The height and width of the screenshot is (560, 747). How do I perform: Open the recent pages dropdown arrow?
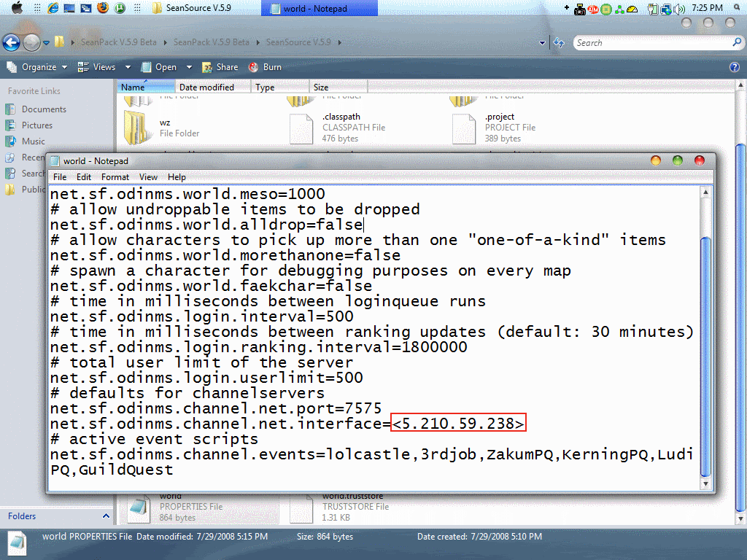(46, 42)
